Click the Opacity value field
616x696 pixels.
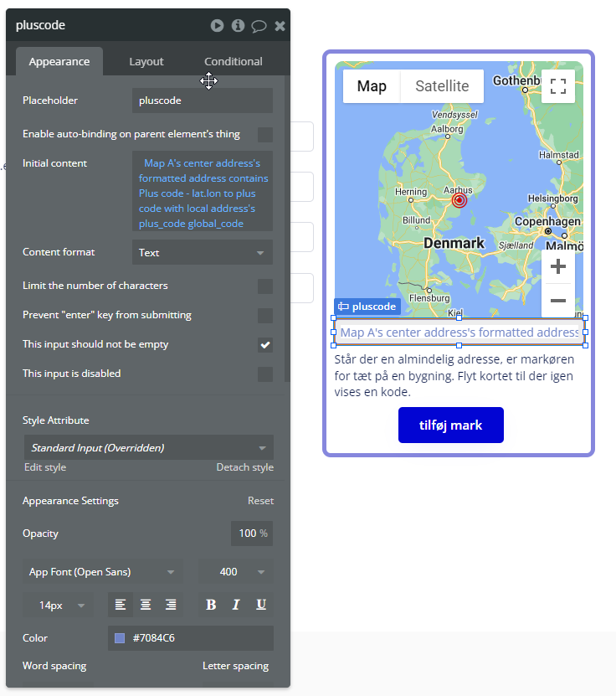coord(252,533)
